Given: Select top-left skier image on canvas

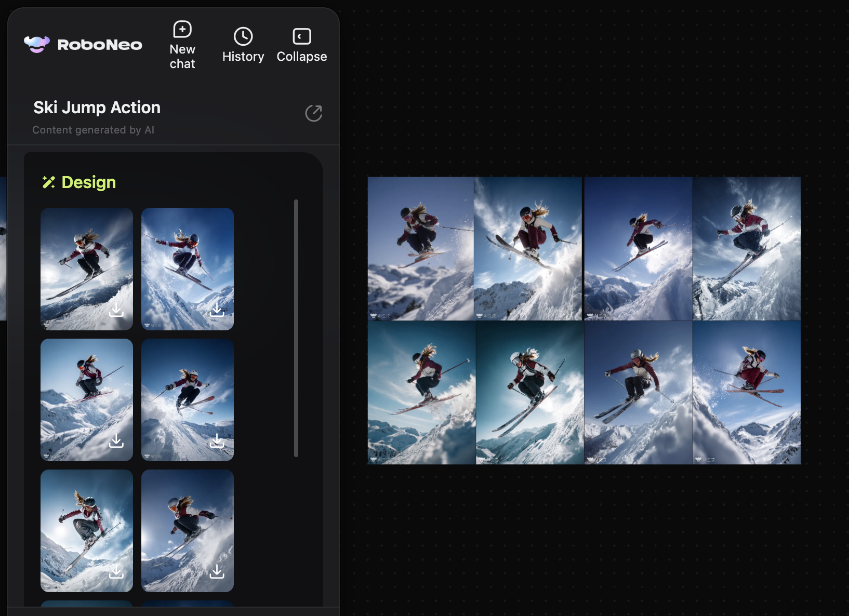Looking at the screenshot, I should [x=421, y=248].
